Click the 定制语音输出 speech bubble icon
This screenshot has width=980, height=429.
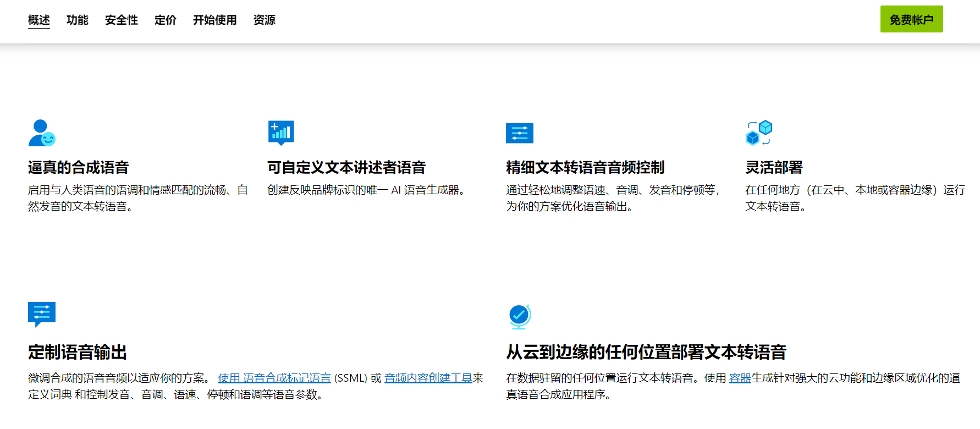[x=42, y=314]
